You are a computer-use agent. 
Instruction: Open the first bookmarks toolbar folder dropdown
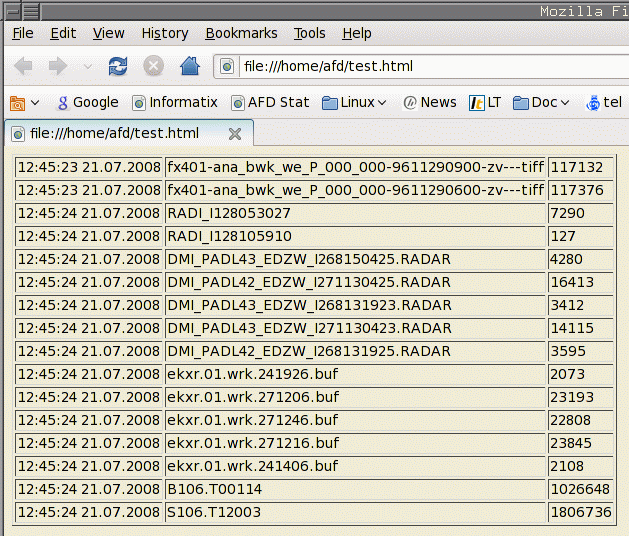(24, 102)
